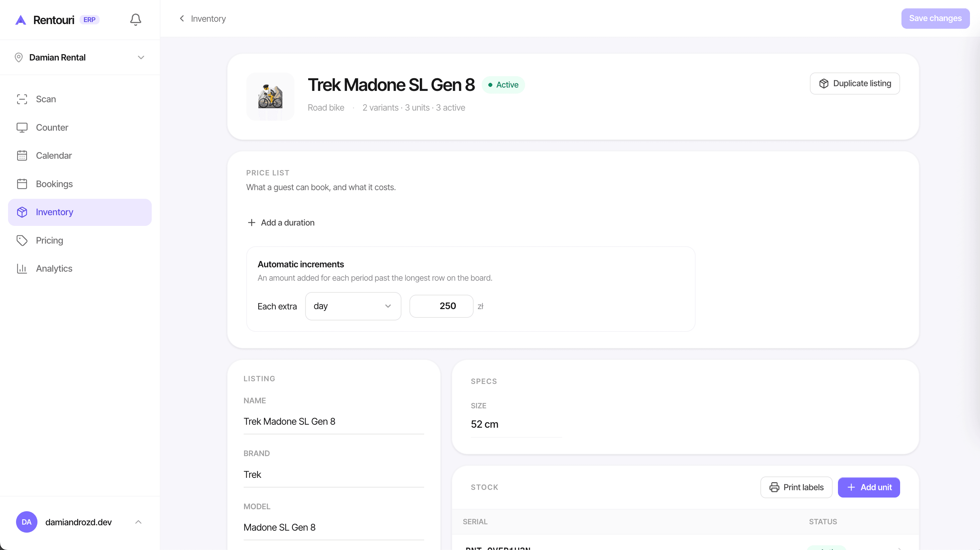Viewport: 980px width, 550px height.
Task: Go to Scan in the sidebar
Action: [x=80, y=99]
